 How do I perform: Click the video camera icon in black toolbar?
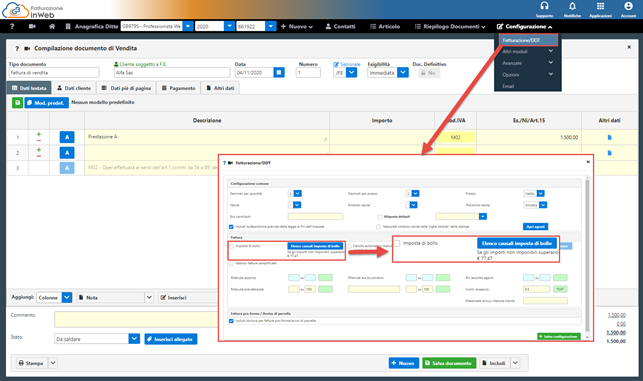pyautogui.click(x=32, y=26)
